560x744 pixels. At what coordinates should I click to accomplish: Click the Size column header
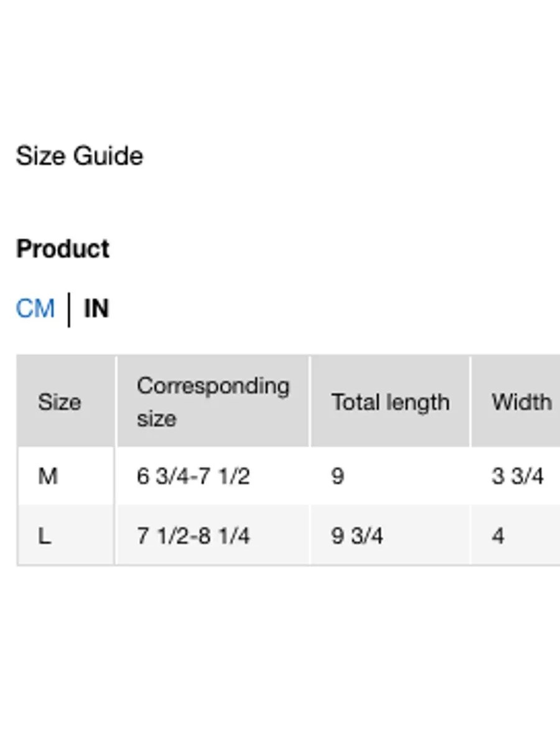[x=65, y=401]
